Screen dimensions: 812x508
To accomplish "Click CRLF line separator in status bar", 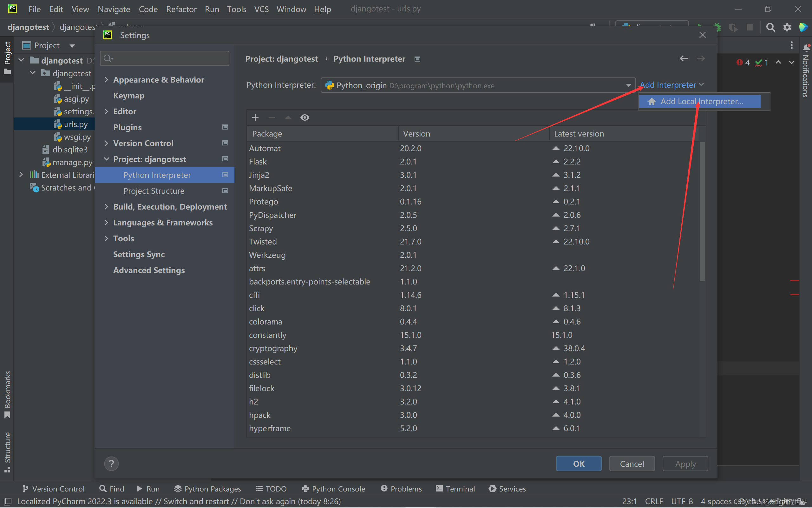I will (654, 501).
